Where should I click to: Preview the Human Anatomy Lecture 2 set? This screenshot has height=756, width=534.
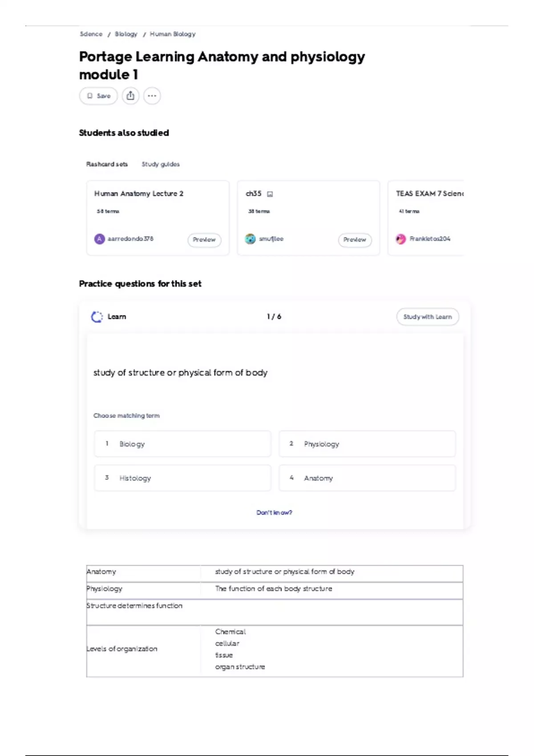click(x=204, y=240)
